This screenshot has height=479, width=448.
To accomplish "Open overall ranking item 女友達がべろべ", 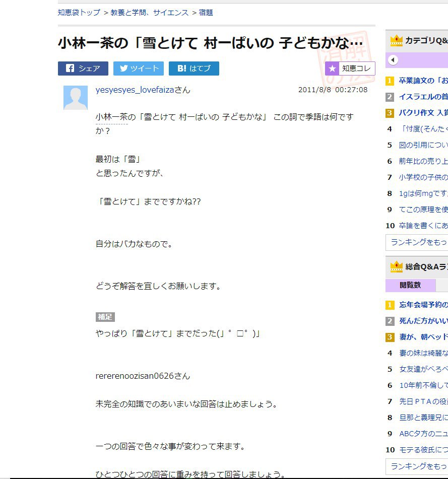I will (x=423, y=369).
